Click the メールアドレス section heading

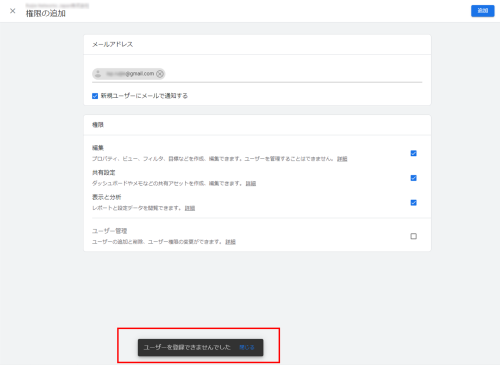pyautogui.click(x=113, y=44)
